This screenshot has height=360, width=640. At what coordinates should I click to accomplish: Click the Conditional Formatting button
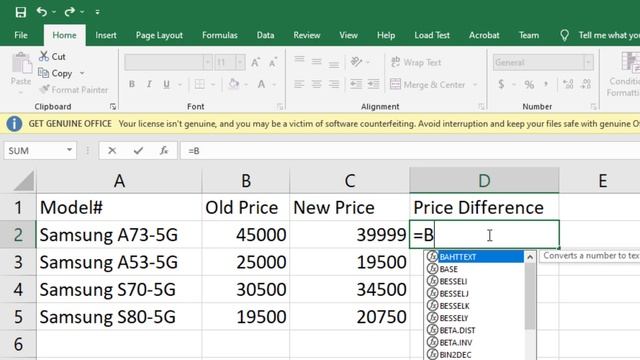[x=623, y=74]
